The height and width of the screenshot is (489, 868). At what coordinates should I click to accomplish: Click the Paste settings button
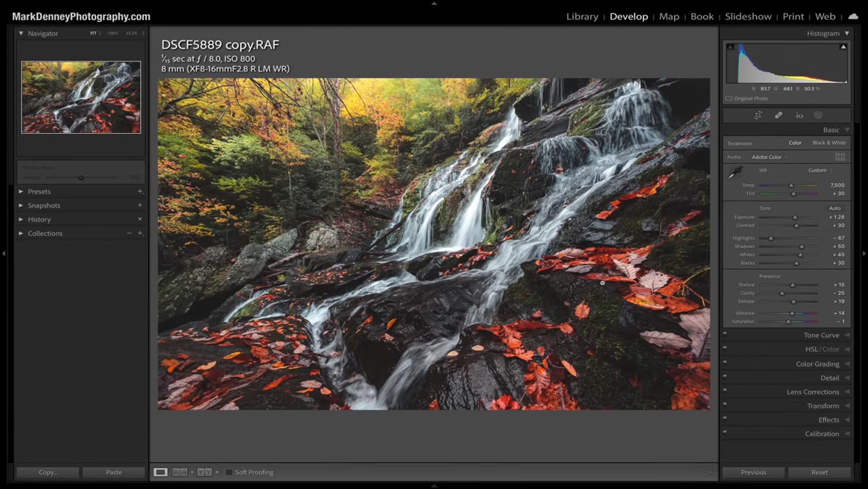coord(114,472)
